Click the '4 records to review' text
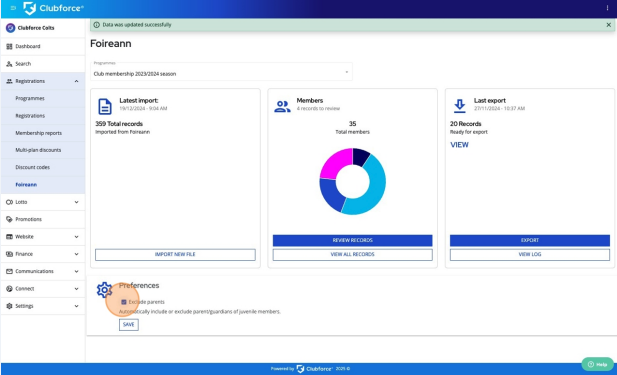The image size is (617, 375). (x=318, y=109)
